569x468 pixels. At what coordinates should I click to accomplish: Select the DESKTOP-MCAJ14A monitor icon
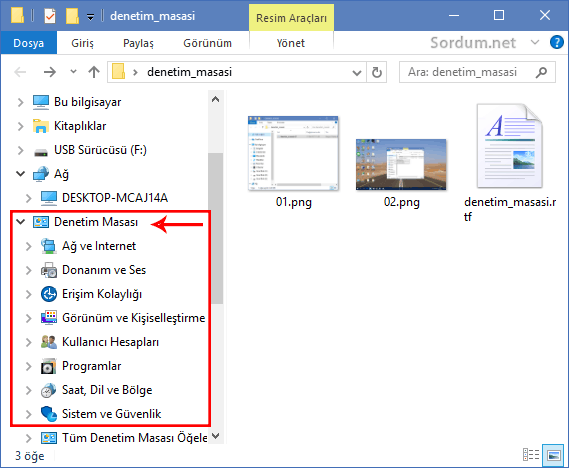coord(49,198)
